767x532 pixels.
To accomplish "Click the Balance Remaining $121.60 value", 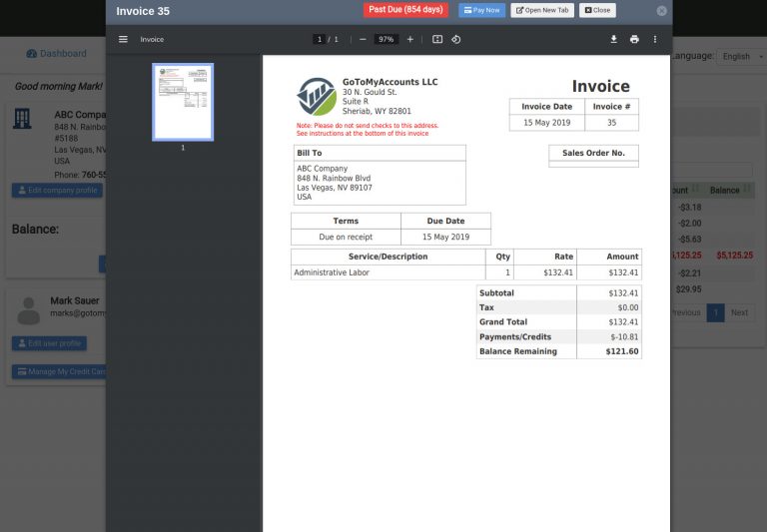I will point(622,351).
